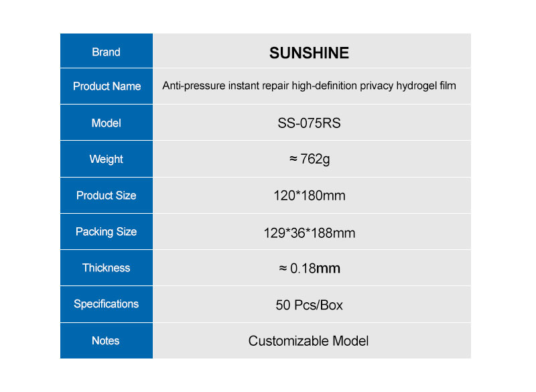
Task: Click the word Anti-pressure in the product name
Action: click(191, 86)
